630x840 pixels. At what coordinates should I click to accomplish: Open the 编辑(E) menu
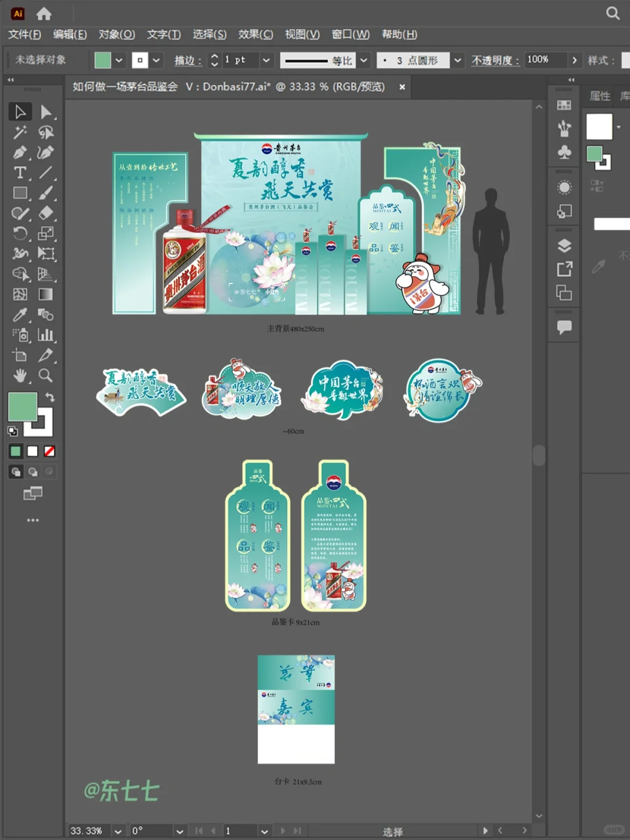70,34
